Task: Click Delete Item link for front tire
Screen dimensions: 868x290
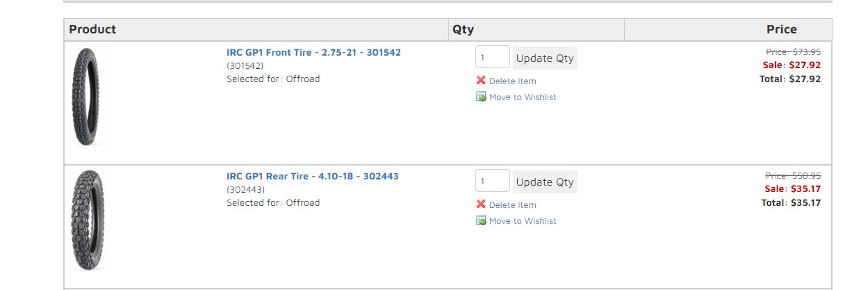Action: tap(513, 81)
